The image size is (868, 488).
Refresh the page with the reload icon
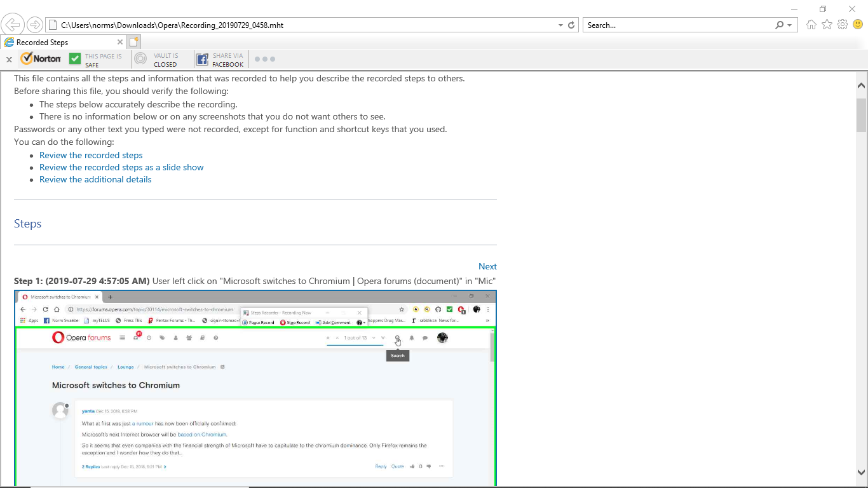coord(571,25)
